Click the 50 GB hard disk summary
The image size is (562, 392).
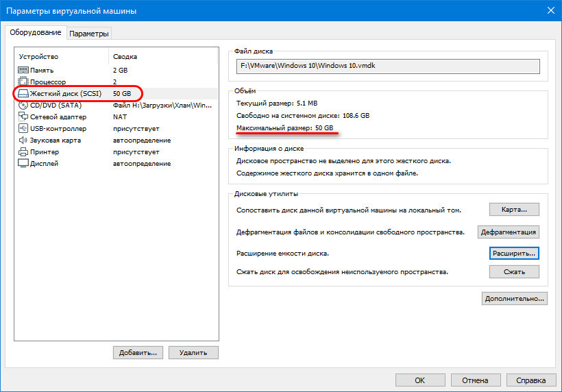click(122, 93)
